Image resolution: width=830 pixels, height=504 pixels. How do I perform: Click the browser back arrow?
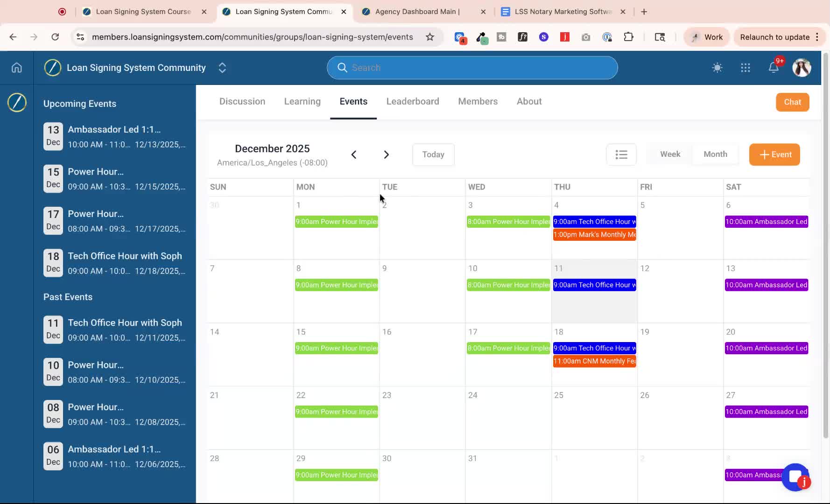coord(13,37)
